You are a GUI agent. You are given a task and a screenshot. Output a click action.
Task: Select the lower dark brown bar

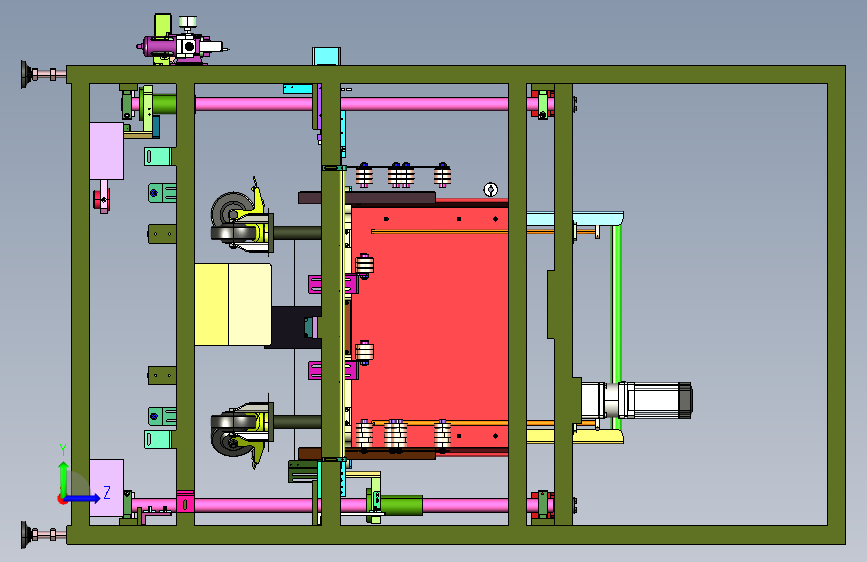click(367, 454)
